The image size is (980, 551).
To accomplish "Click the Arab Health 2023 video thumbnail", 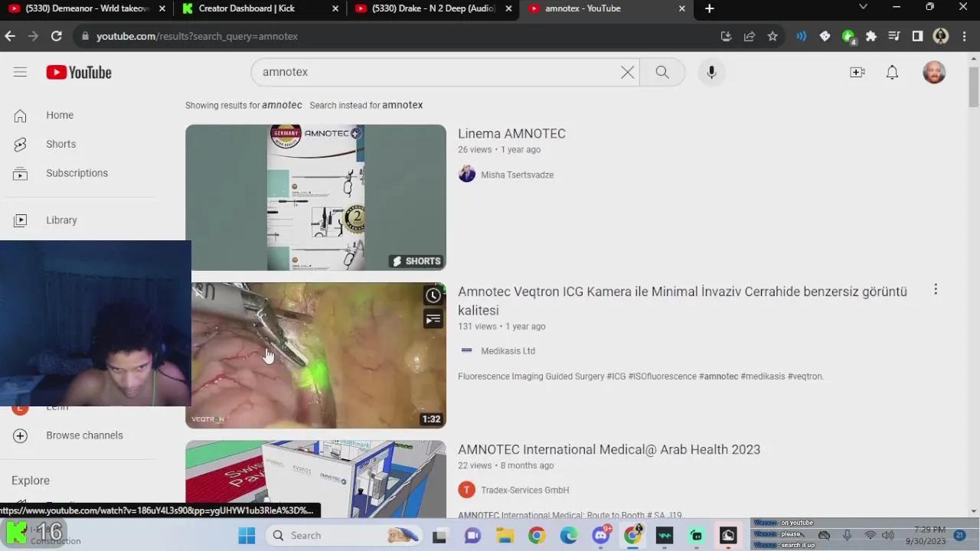I will [x=315, y=479].
